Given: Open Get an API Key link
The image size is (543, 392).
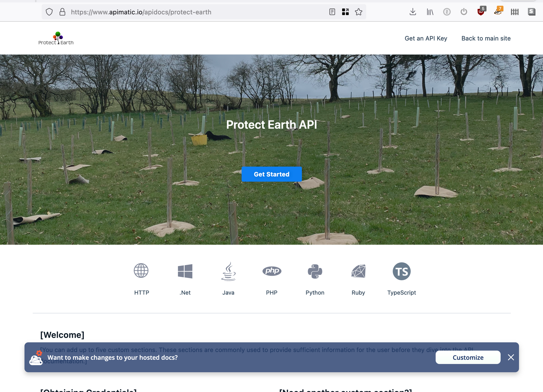Looking at the screenshot, I should coord(426,38).
